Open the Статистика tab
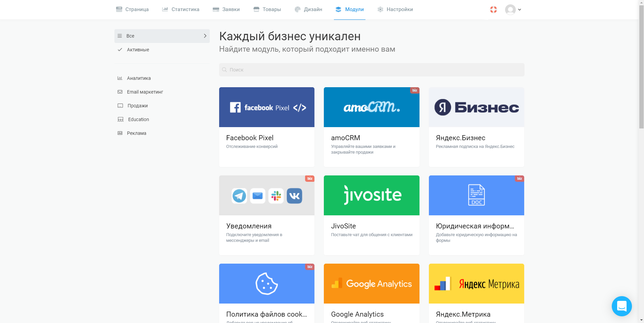Viewport: 644px width, 323px height. (181, 9)
